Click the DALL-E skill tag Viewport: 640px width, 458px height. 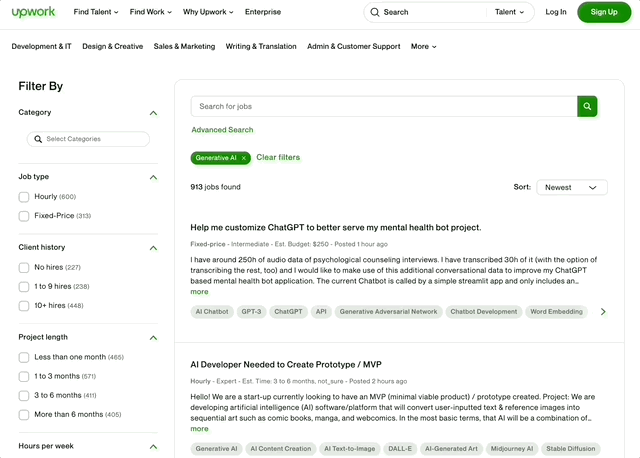400,449
